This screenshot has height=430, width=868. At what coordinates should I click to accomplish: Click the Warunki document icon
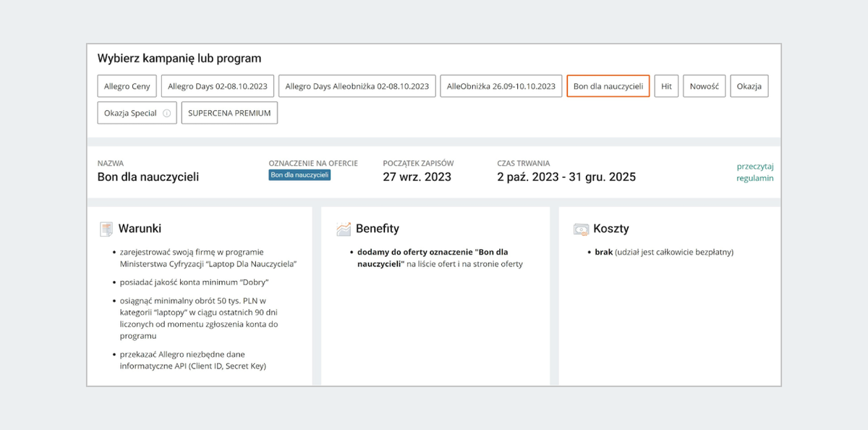click(x=106, y=229)
